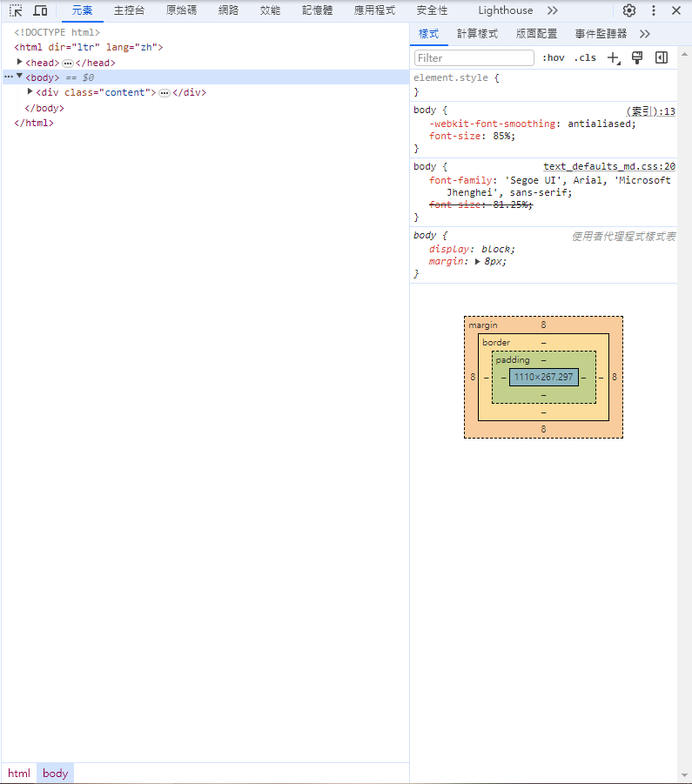Switch to the 應用程式 tab
692x784 pixels.
[374, 10]
